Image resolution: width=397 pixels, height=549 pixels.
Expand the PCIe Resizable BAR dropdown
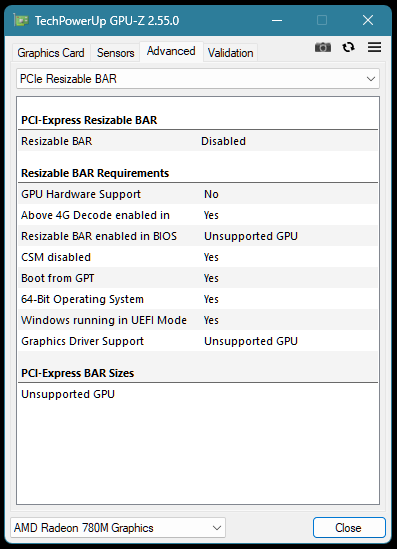click(x=198, y=79)
